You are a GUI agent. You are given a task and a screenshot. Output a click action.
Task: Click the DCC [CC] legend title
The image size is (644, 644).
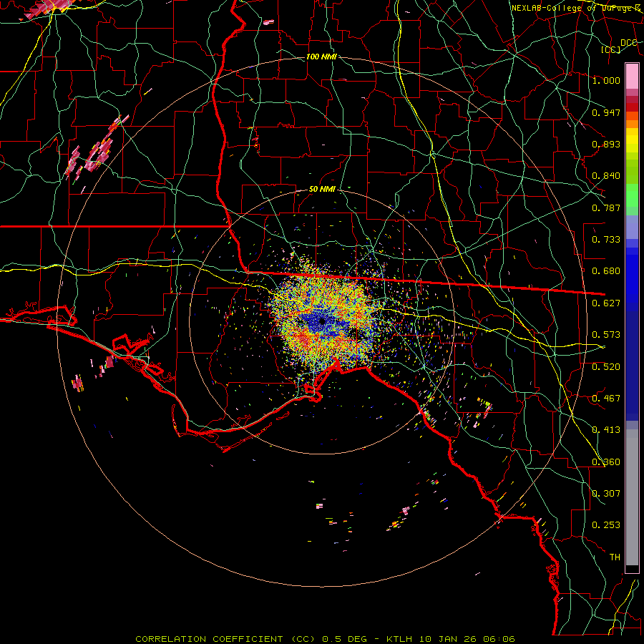pos(618,46)
